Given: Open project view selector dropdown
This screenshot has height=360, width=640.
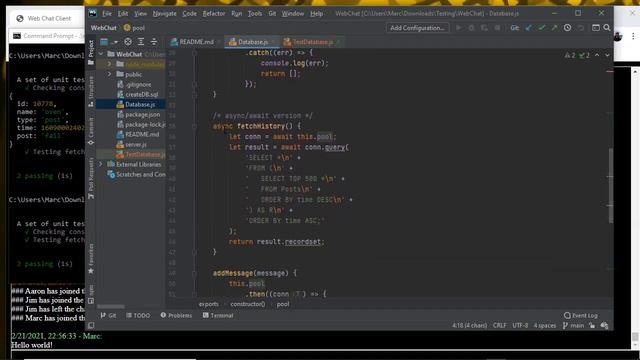Looking at the screenshot, I should coord(109,42).
